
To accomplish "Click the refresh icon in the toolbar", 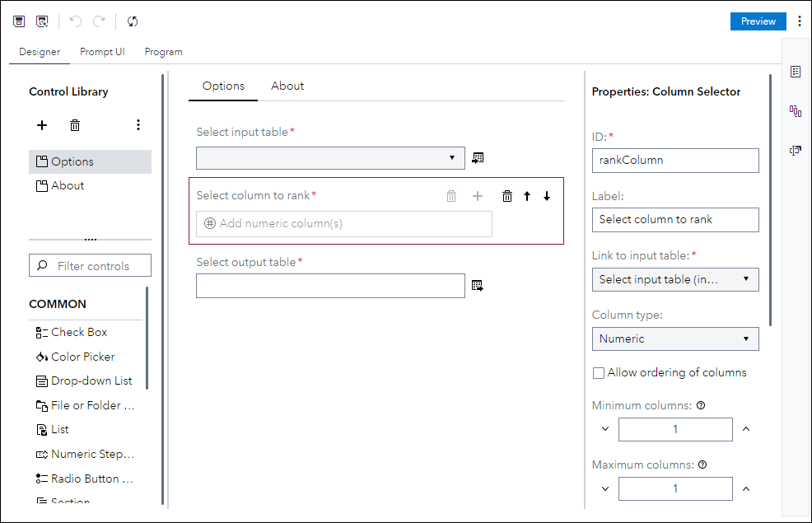I will coord(133,21).
